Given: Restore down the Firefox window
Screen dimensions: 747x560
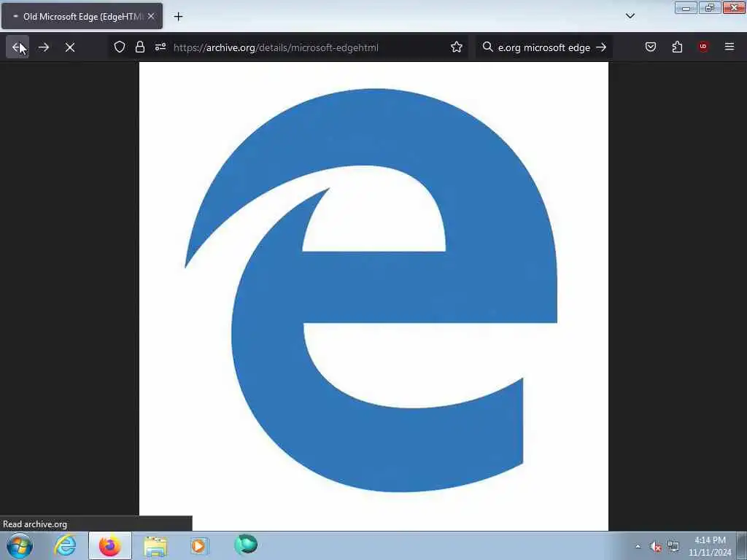Looking at the screenshot, I should [710, 7].
